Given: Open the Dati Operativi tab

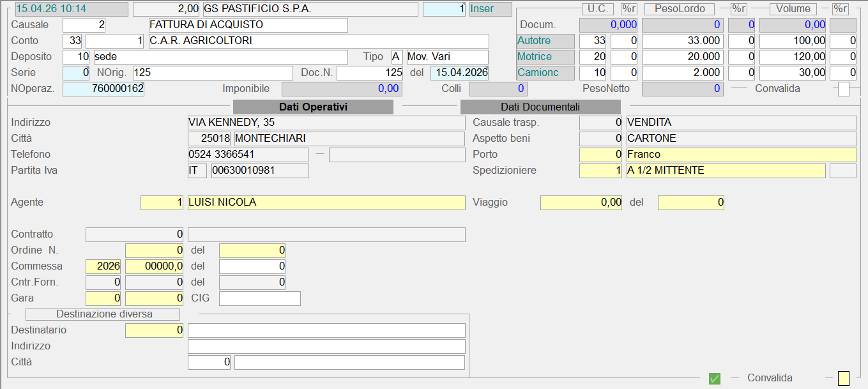Looking at the screenshot, I should [313, 107].
